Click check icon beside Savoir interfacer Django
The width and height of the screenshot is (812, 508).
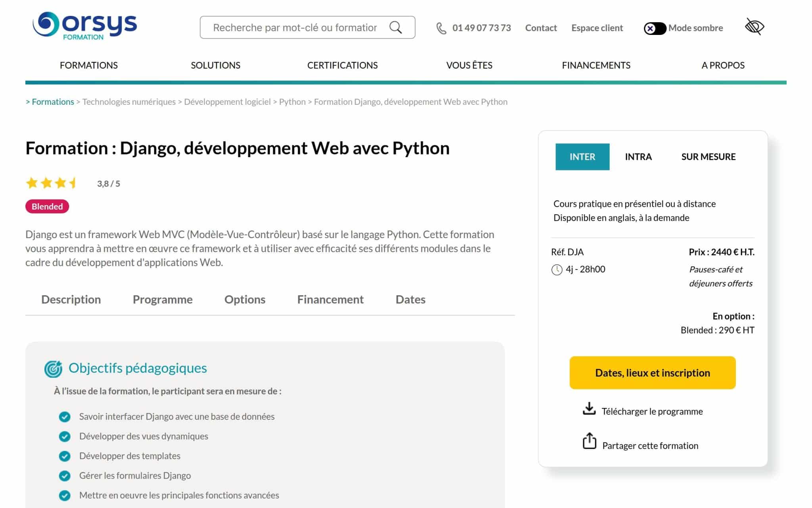[65, 417]
